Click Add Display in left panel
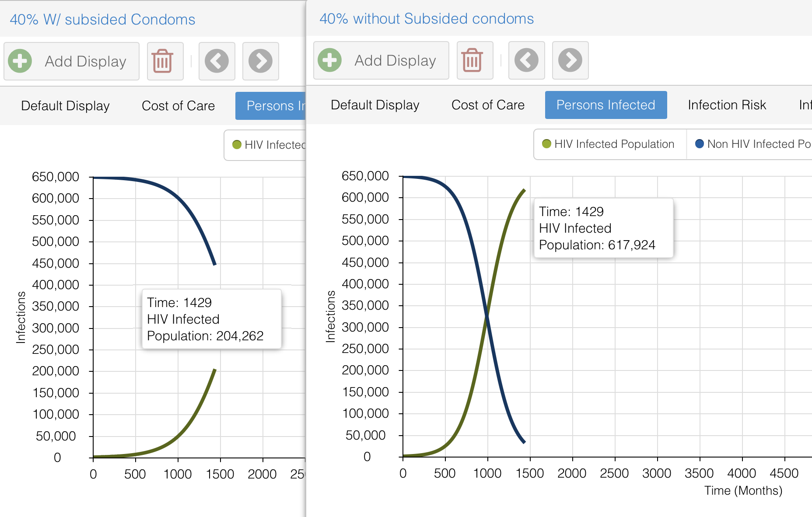This screenshot has width=812, height=517. pos(72,61)
